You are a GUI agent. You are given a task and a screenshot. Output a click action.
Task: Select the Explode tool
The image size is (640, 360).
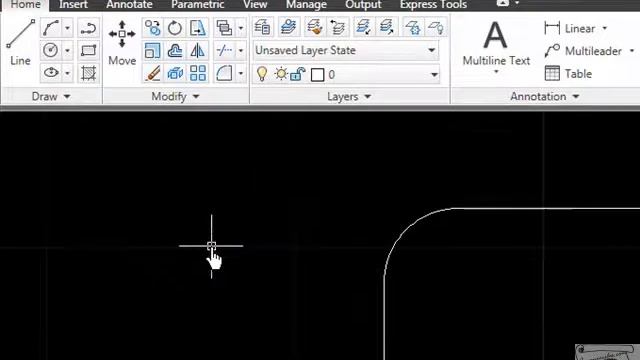(175, 74)
